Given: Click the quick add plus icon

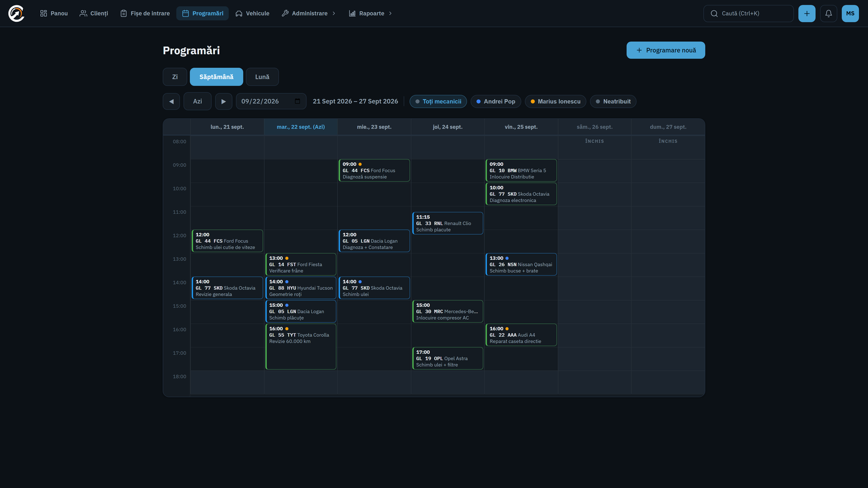Looking at the screenshot, I should (807, 14).
